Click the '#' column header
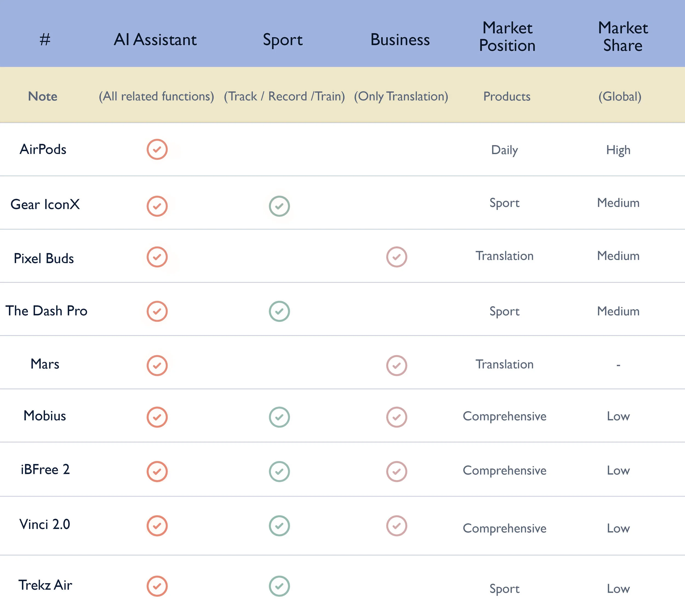The height and width of the screenshot is (616, 685). click(45, 40)
